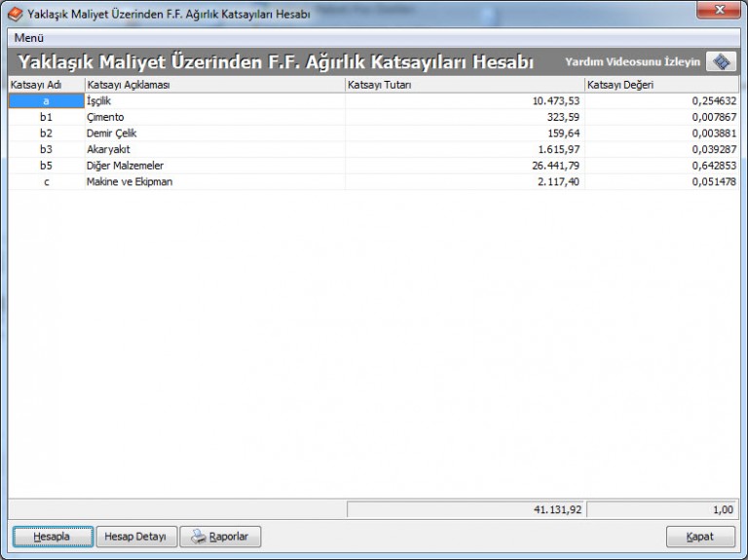Open Hesap Detayı
Viewport: 748px width, 560px height.
click(x=135, y=537)
